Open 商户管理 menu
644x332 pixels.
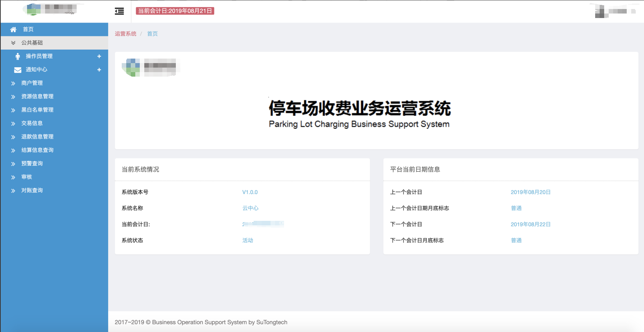click(54, 83)
